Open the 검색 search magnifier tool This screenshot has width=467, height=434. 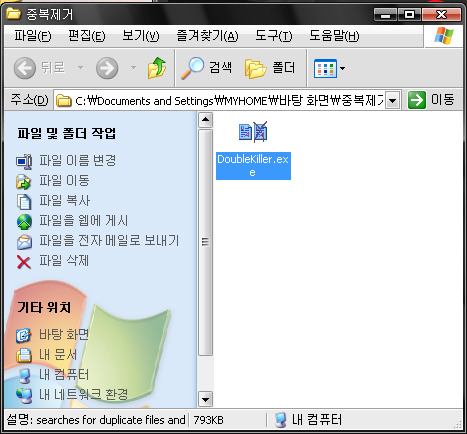(x=192, y=68)
